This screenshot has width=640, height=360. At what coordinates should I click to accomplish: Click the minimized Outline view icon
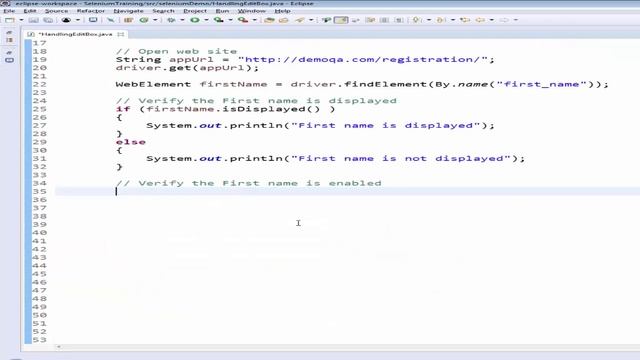click(x=9, y=60)
